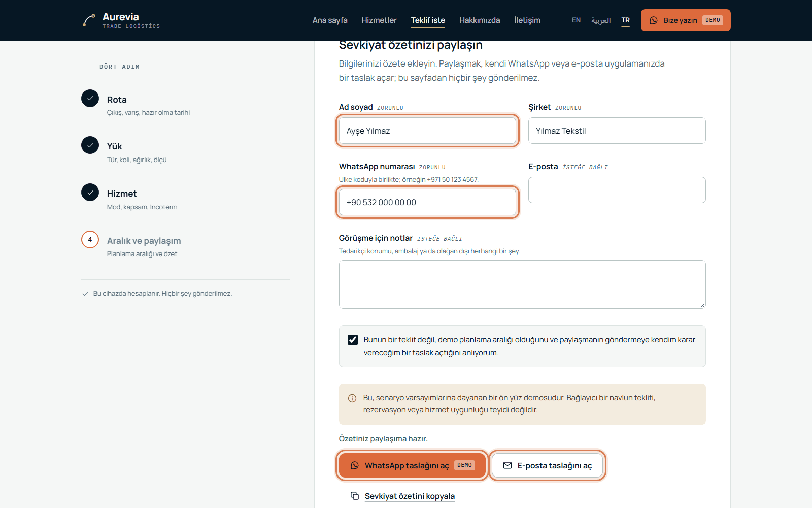812x508 pixels.
Task: Click the WhatsApp icon in WhatsApp taslağını aç
Action: (x=355, y=465)
